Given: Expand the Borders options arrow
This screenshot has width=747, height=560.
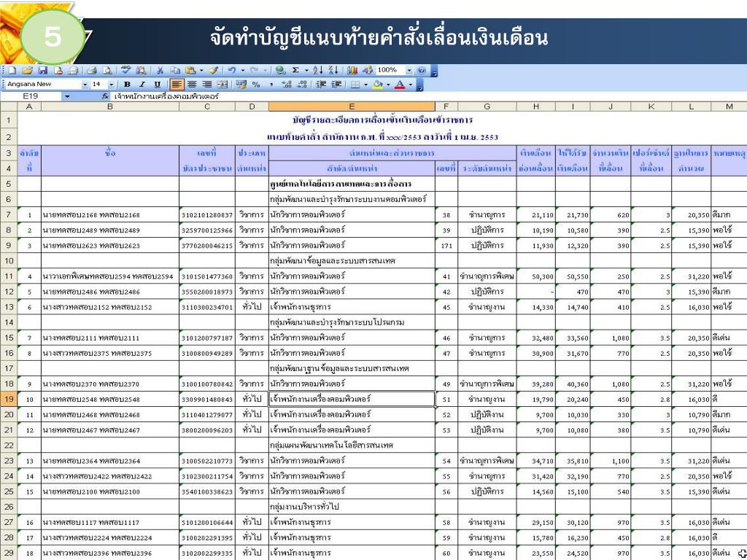Looking at the screenshot, I should click(x=365, y=85).
